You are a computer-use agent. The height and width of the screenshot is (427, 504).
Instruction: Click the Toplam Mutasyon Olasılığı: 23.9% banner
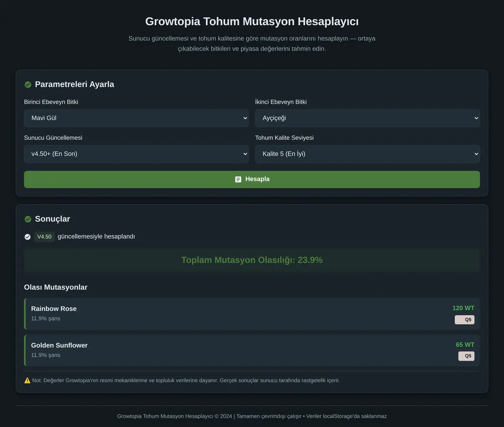pos(252,260)
